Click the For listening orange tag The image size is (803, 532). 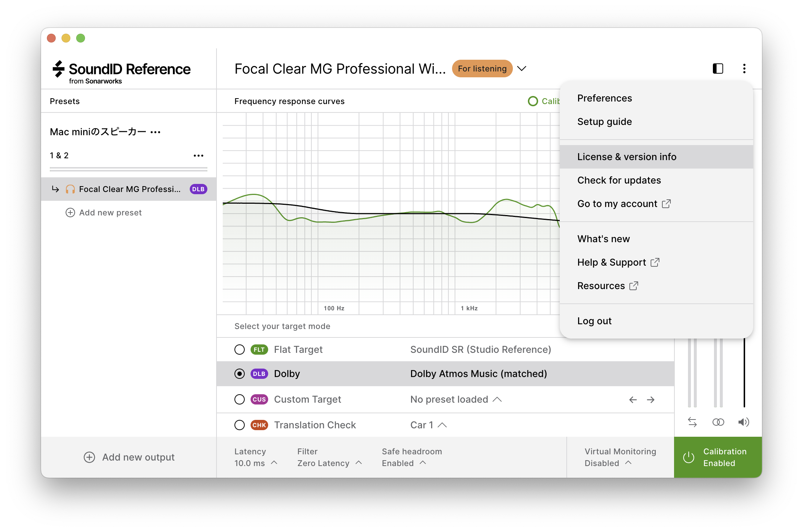click(482, 69)
